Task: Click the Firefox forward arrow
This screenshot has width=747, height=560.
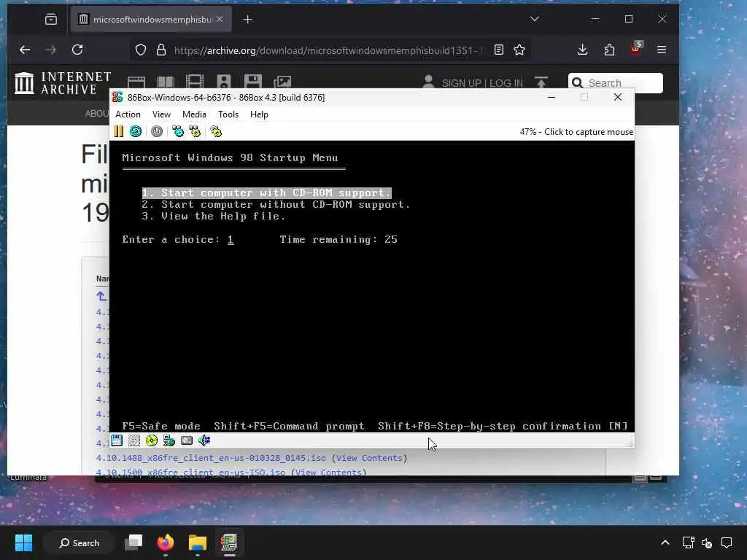Action: tap(51, 50)
